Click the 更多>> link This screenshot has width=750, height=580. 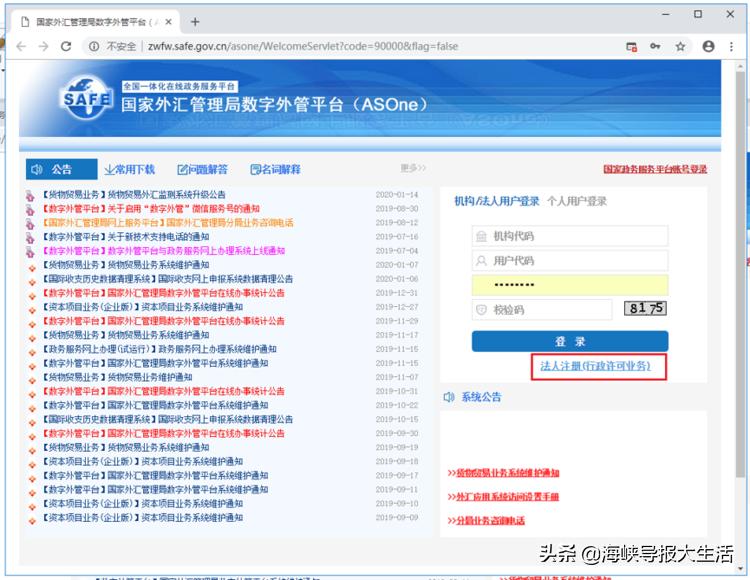[x=413, y=168]
